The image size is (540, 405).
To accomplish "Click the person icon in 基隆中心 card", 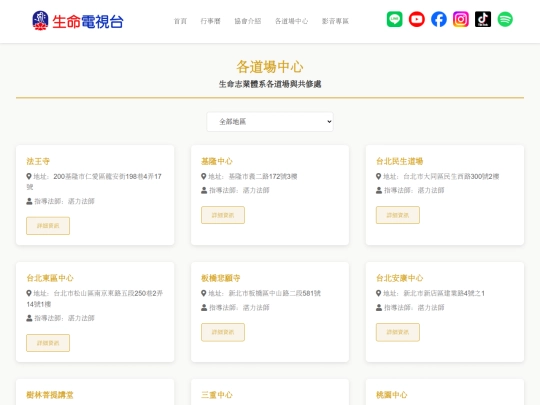I will pyautogui.click(x=204, y=190).
